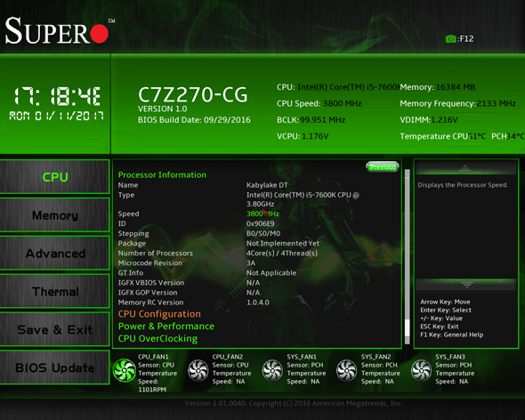This screenshot has height=420, width=525.
Task: Open the CPU Configuration submenu
Action: tap(159, 314)
